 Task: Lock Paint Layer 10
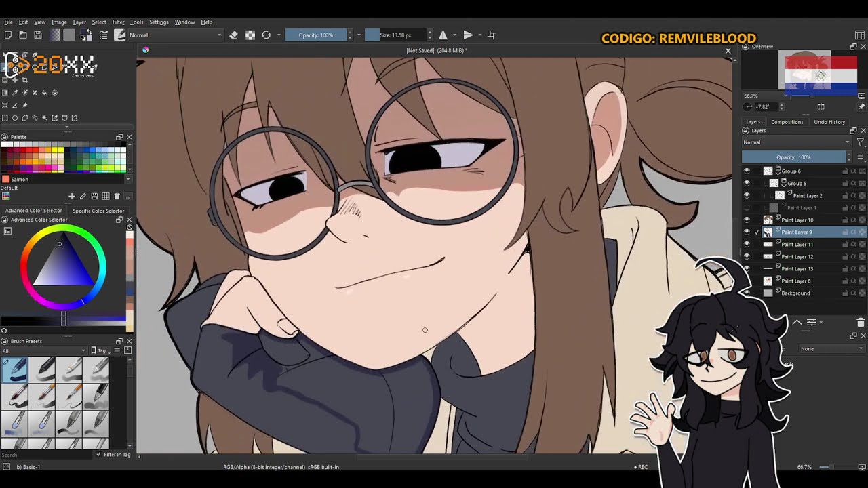[x=845, y=220]
